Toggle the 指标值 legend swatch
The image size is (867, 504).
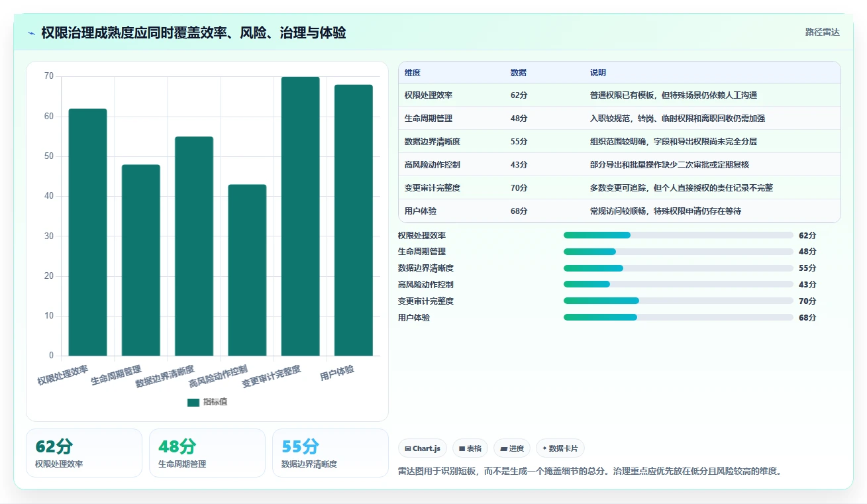193,402
